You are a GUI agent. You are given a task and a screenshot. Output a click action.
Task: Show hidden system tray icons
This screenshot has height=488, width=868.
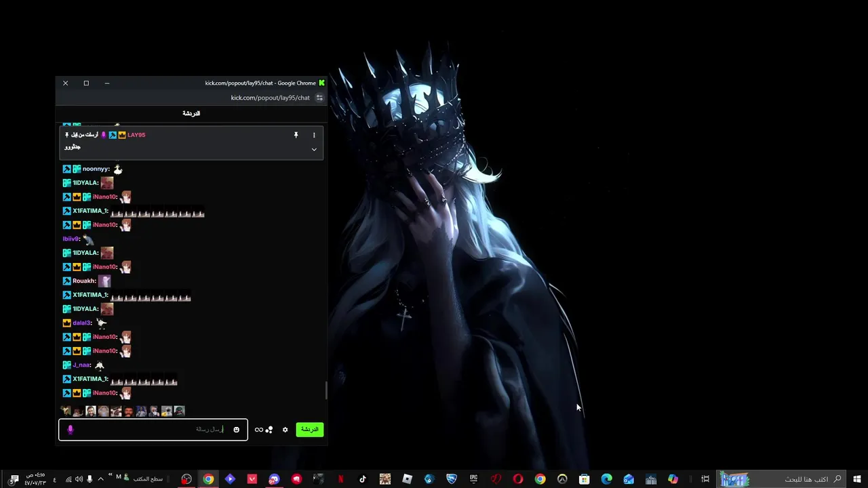[x=100, y=479]
